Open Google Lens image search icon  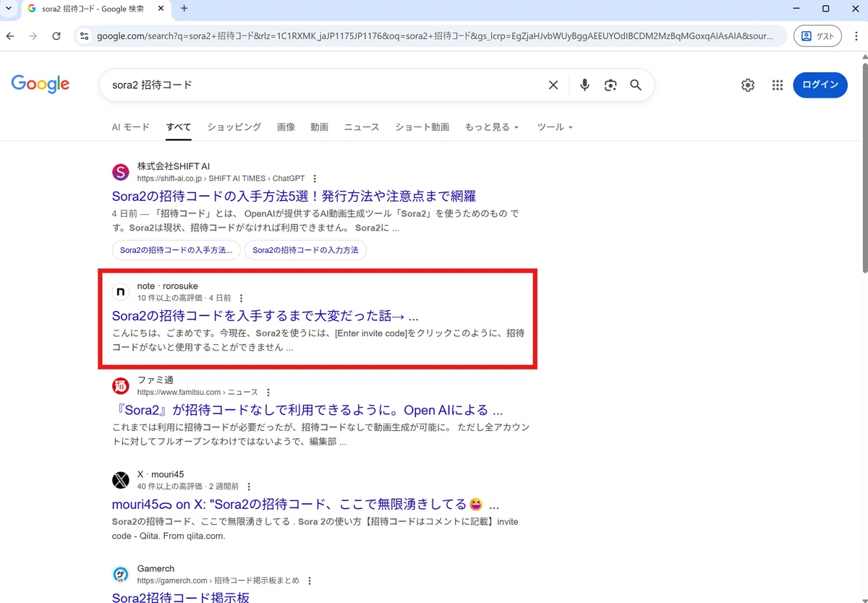tap(610, 85)
